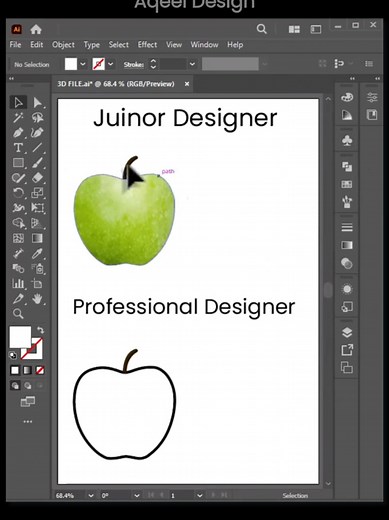This screenshot has height=520, width=389.
Task: Pick the Width/Warp tool
Action: coord(18,208)
